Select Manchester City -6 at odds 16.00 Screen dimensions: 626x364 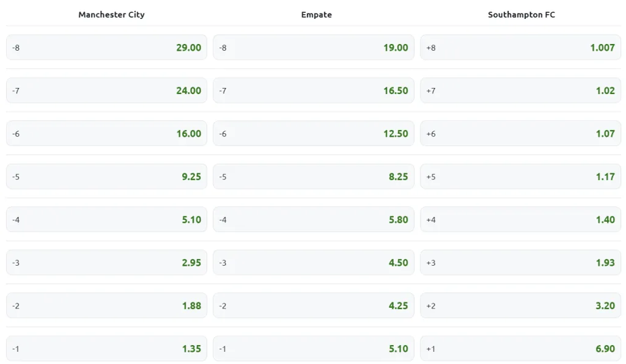coord(106,133)
